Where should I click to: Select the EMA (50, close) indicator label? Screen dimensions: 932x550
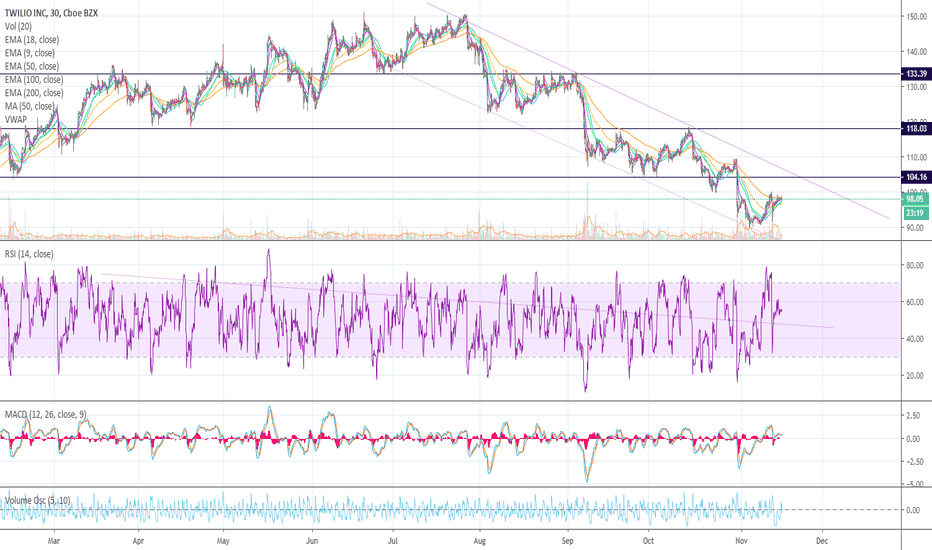point(32,66)
